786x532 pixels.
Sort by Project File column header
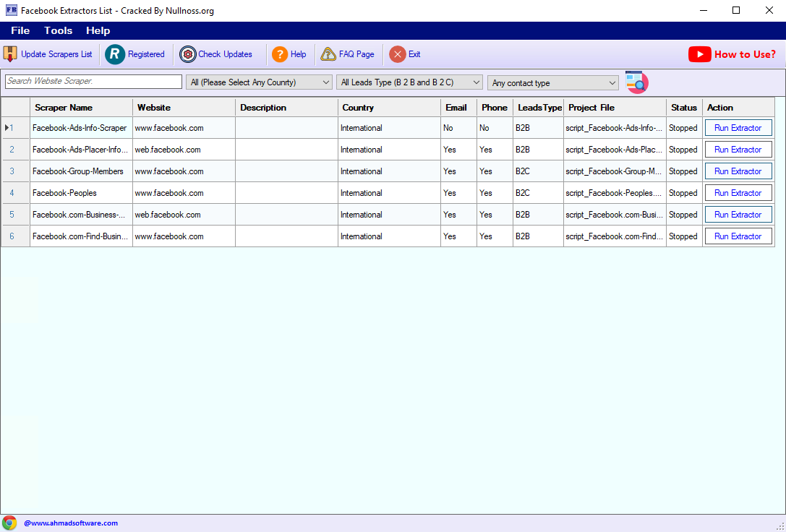[615, 108]
